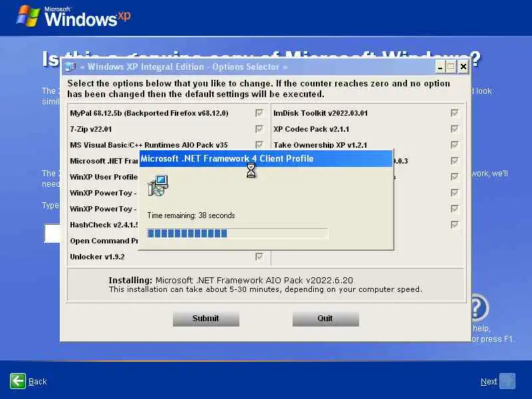The image size is (532, 399).
Task: Click the .NET Framework 4 Client Profile title
Action: point(227,159)
